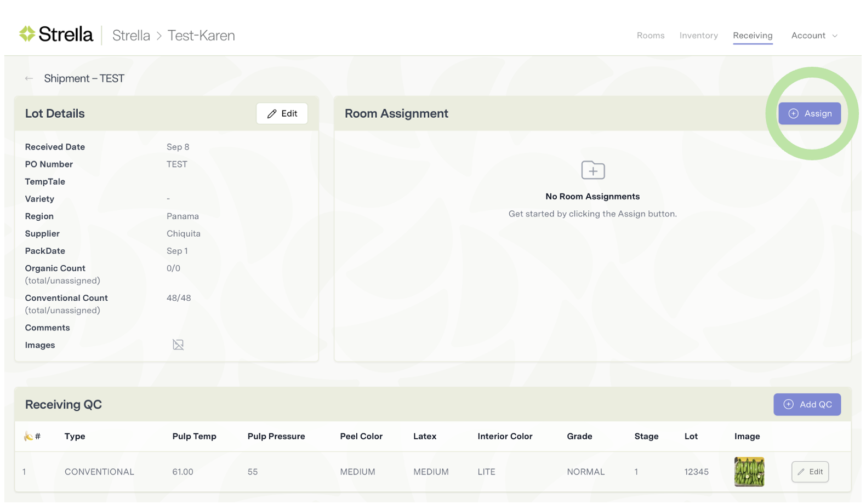
Task: Click the Strella breadcrumb link
Action: (131, 36)
